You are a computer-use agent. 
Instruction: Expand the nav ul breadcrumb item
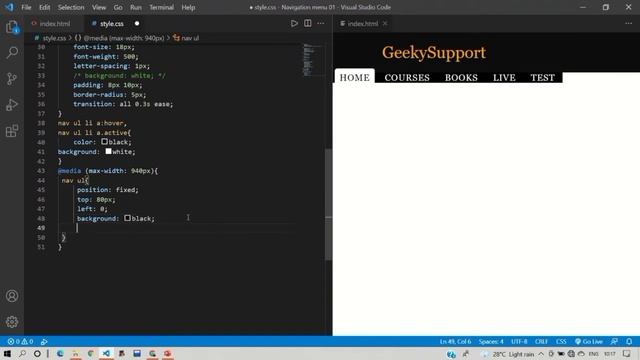point(190,38)
